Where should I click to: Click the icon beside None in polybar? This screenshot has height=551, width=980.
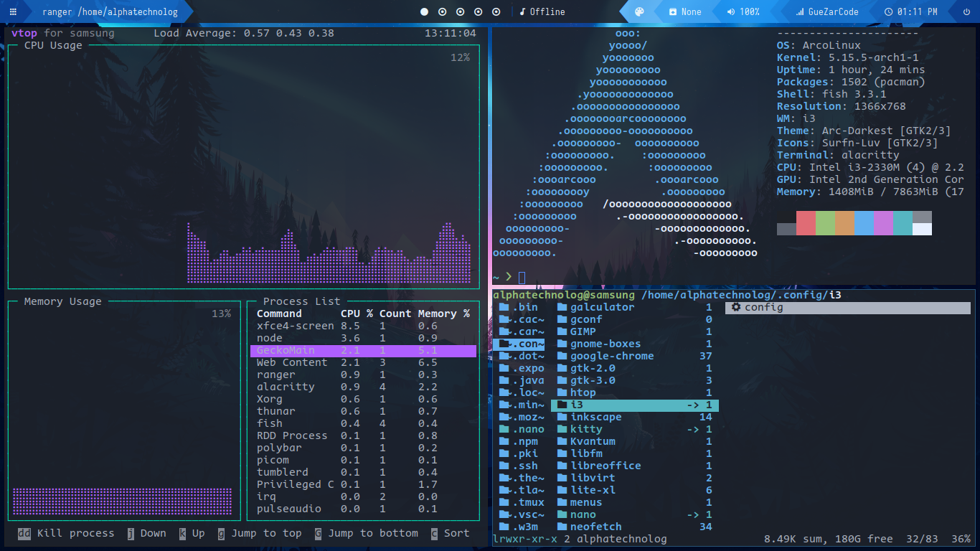click(x=673, y=11)
